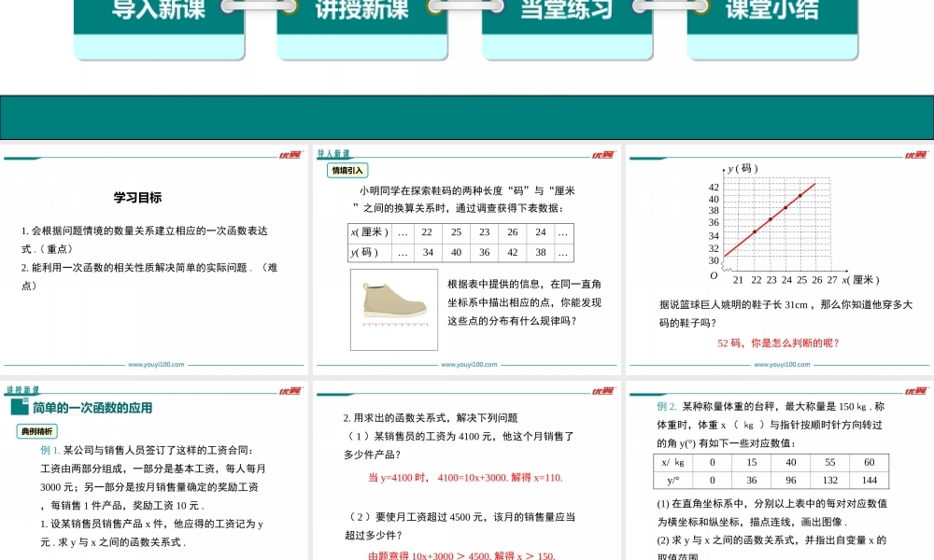934x560 pixels.
Task: Open the youyi100.com link under the shoe slide
Action: [x=468, y=365]
